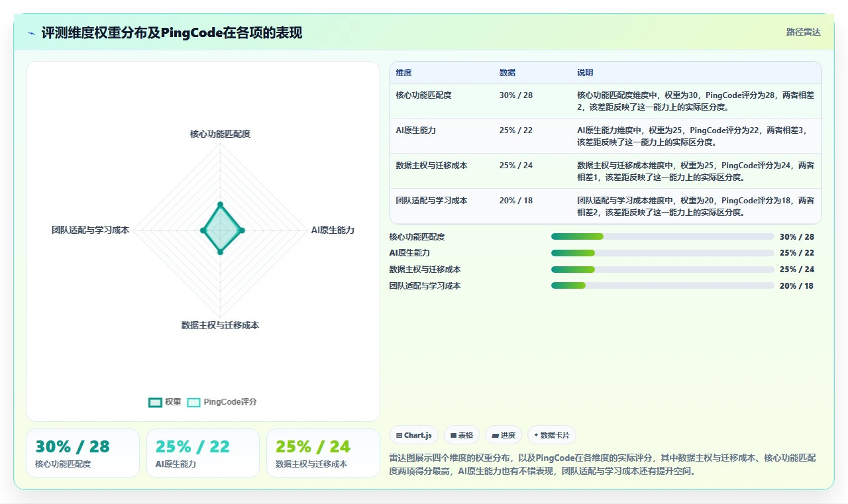Click the 路径雷达 label in header
The height and width of the screenshot is (504, 848).
803,32
